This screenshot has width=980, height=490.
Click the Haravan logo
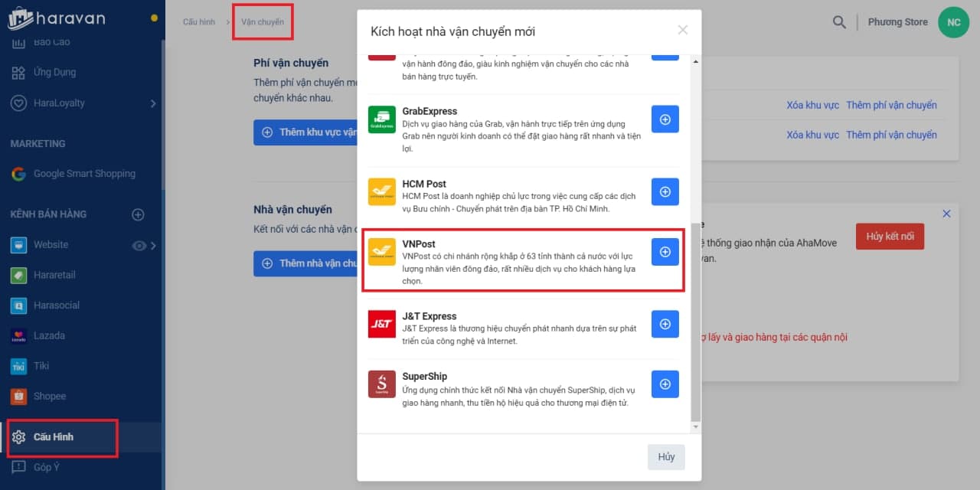[57, 18]
